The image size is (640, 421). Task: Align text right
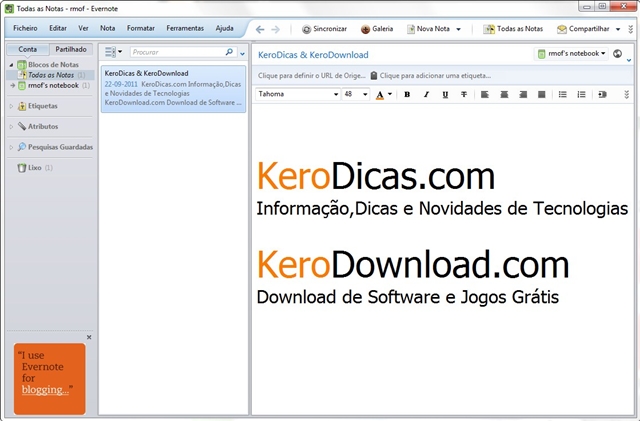[x=523, y=94]
